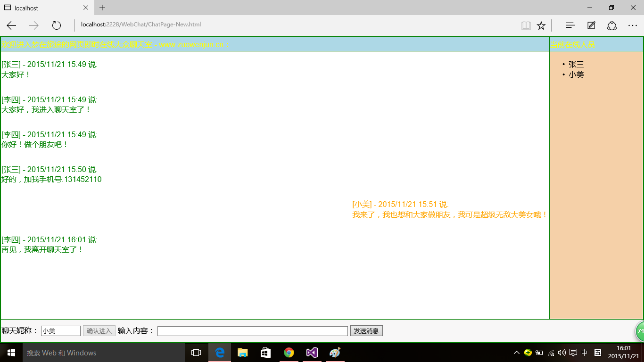Open the clock showing 16:01
The width and height of the screenshot is (644, 362).
624,353
